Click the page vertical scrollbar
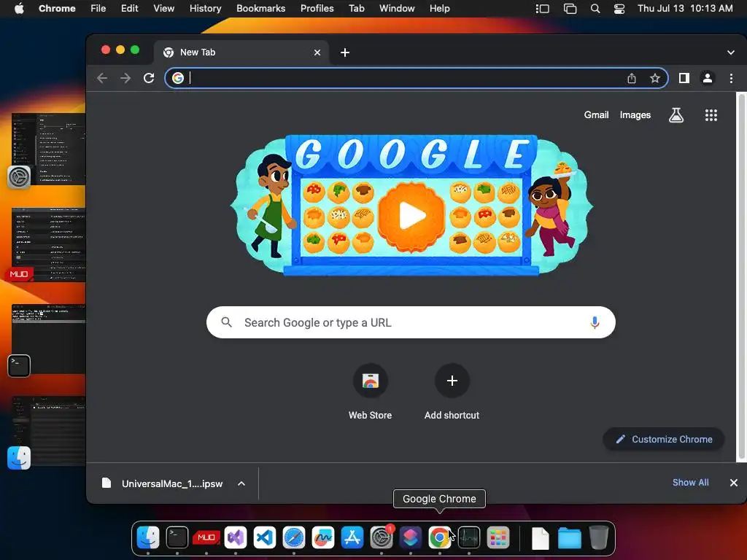The height and width of the screenshot is (560, 747). pos(741,277)
